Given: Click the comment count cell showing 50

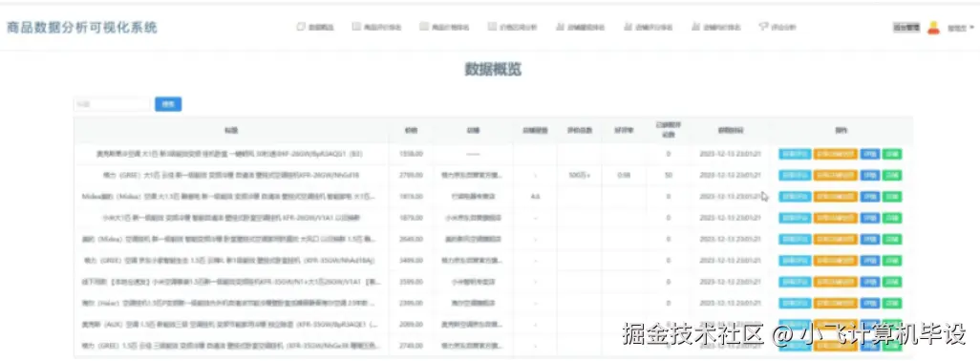Looking at the screenshot, I should pyautogui.click(x=668, y=175).
